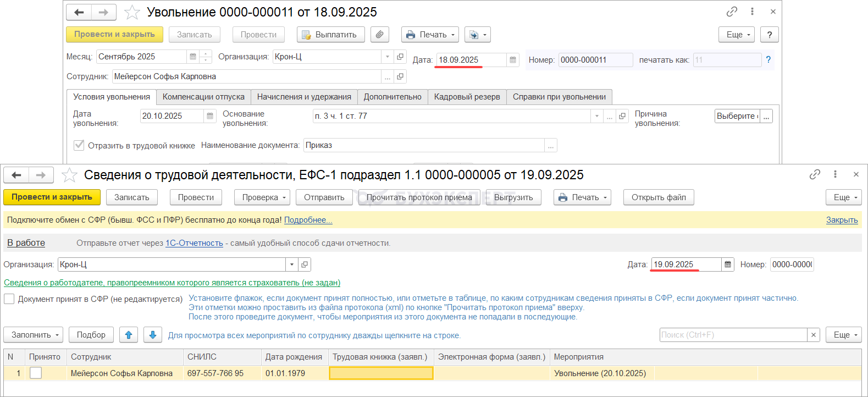868x397 pixels.
Task: Open Кадровый резерв tab
Action: point(467,97)
